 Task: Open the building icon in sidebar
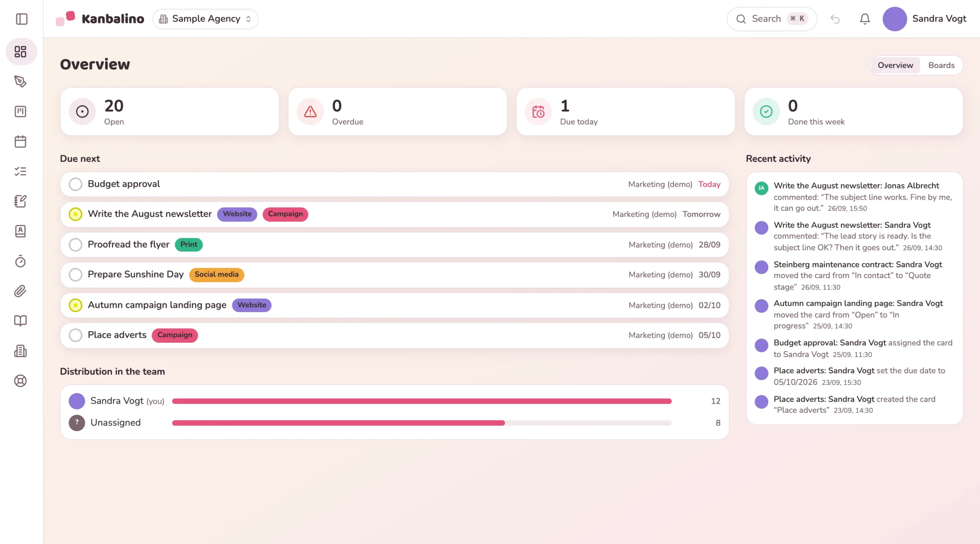[21, 351]
